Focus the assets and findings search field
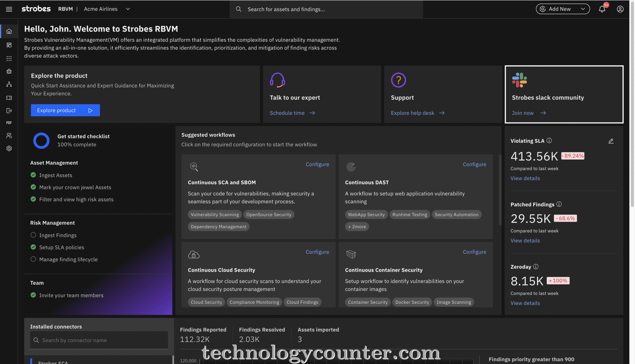Image resolution: width=635 pixels, height=364 pixels. [x=326, y=9]
